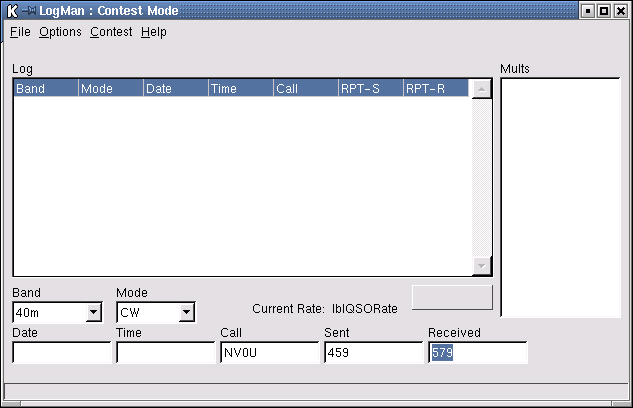The image size is (633, 408).
Task: Click the Mode column header in log
Action: pos(110,89)
